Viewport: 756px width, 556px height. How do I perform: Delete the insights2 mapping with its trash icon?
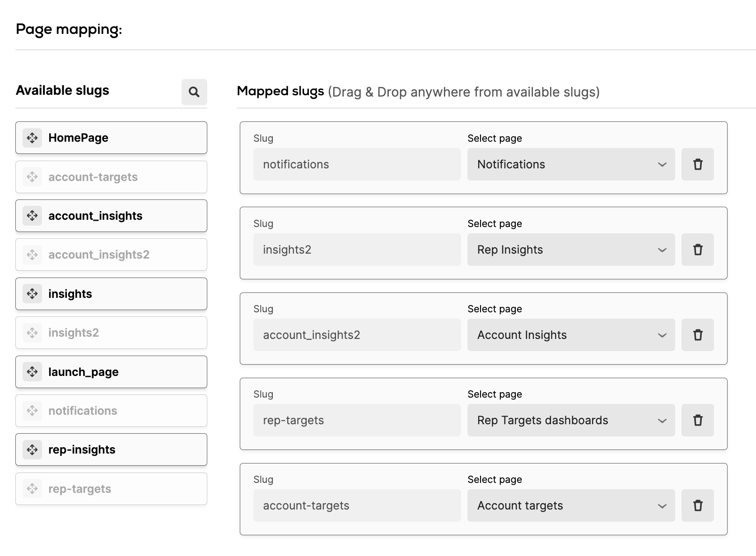(697, 250)
